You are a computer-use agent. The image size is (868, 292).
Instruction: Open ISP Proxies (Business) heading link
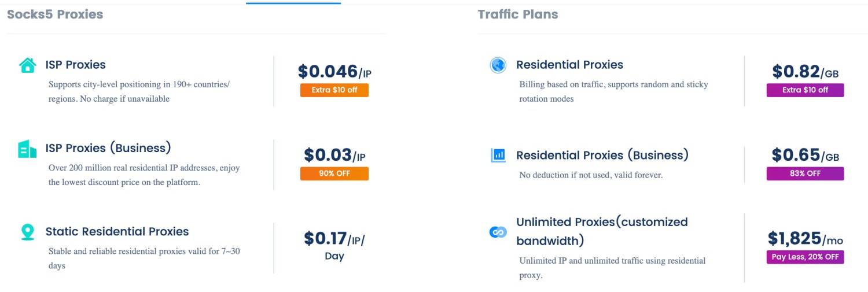pyautogui.click(x=108, y=148)
